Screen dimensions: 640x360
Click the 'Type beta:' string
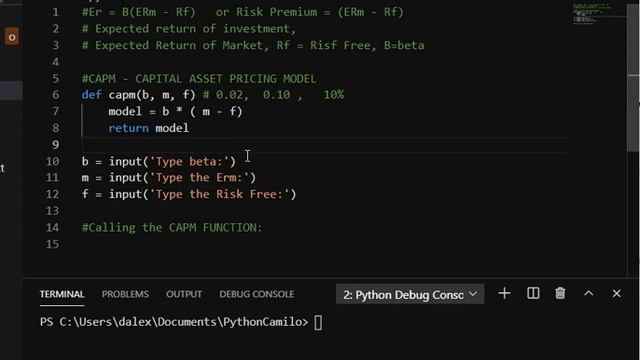(x=189, y=161)
